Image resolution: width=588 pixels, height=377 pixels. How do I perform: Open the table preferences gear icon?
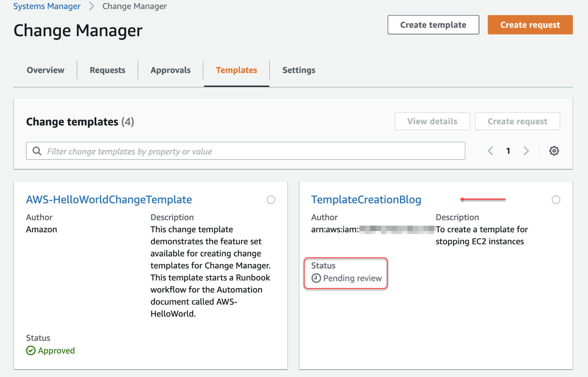[554, 151]
